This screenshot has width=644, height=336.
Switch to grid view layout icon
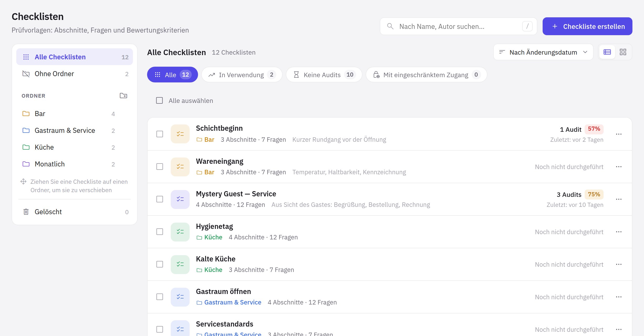coord(623,52)
